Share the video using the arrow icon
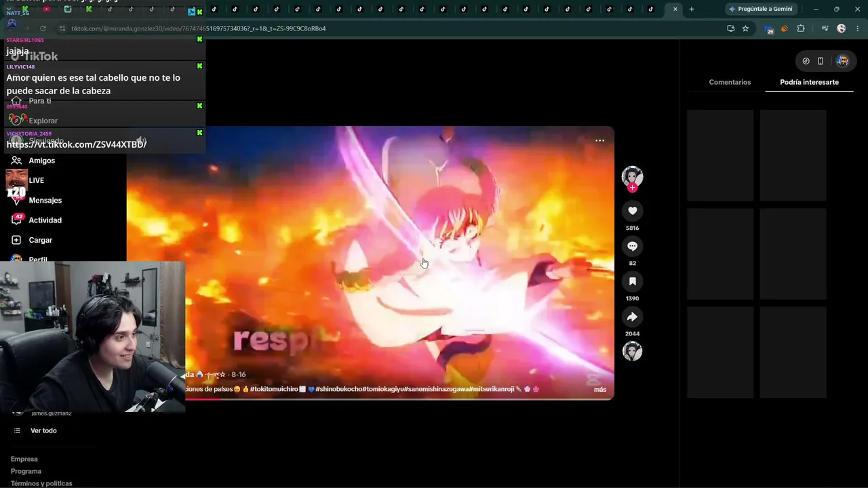 pos(632,317)
